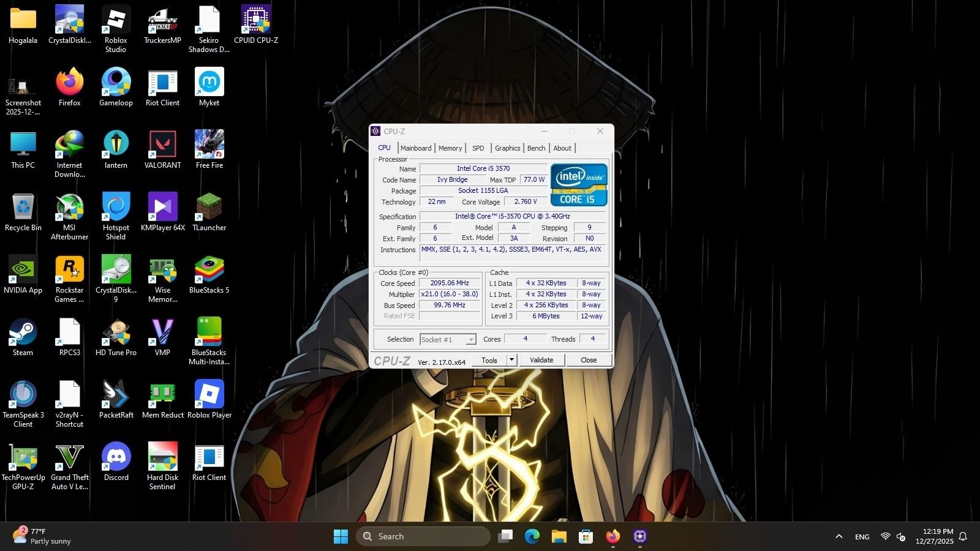
Task: Select the CPUID CPU-Z desktop shortcut
Action: (256, 24)
